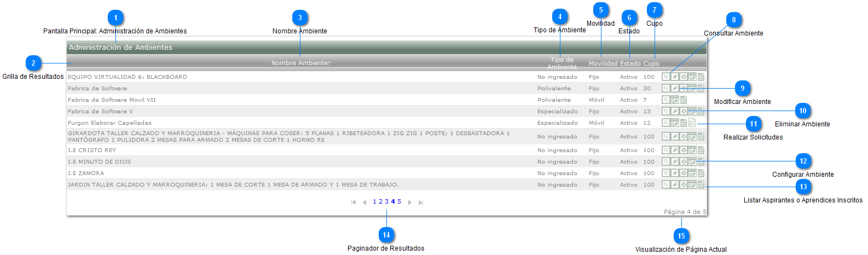Select 'Móvil' value in Furgon Elaborar Capelladas row
This screenshot has width=868, height=255.
tap(597, 123)
